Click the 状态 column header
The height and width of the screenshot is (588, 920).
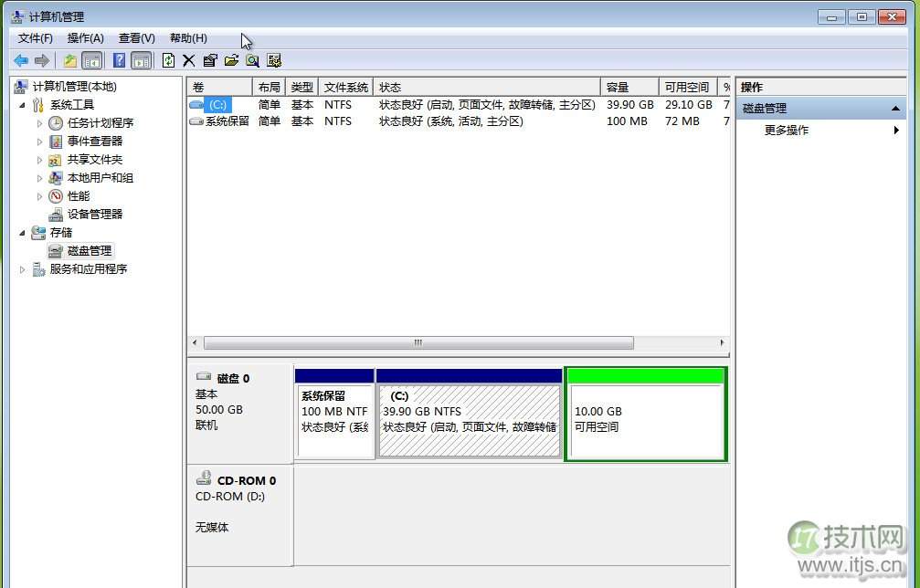click(389, 87)
